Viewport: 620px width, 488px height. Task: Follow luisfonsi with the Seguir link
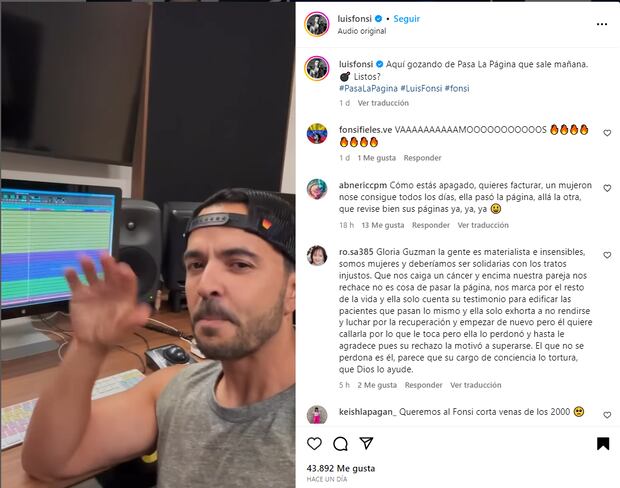pos(406,19)
